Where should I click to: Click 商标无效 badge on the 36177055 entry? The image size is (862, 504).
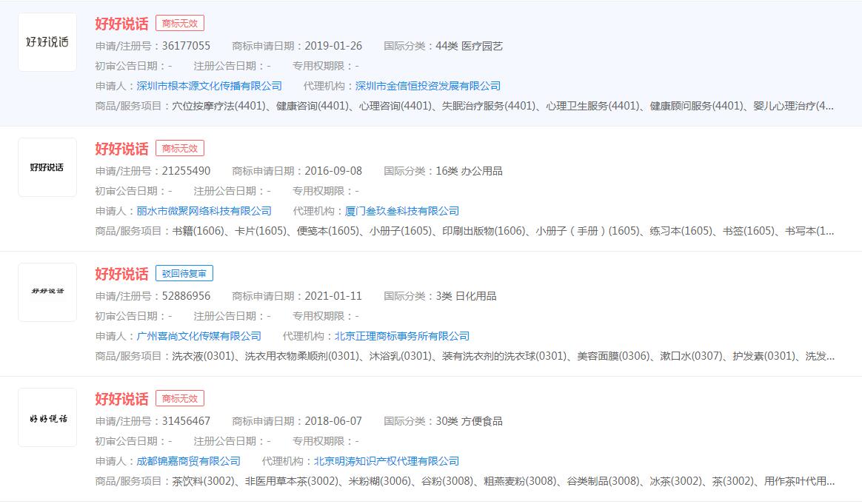pos(180,23)
